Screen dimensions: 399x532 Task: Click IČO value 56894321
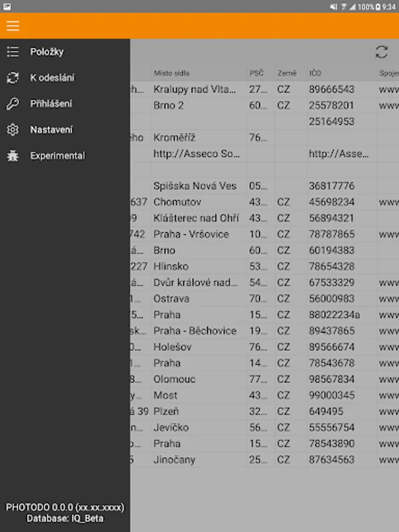click(x=332, y=218)
